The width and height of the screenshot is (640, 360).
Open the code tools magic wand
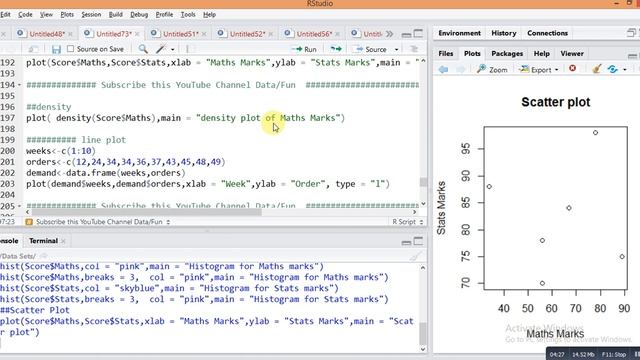161,49
